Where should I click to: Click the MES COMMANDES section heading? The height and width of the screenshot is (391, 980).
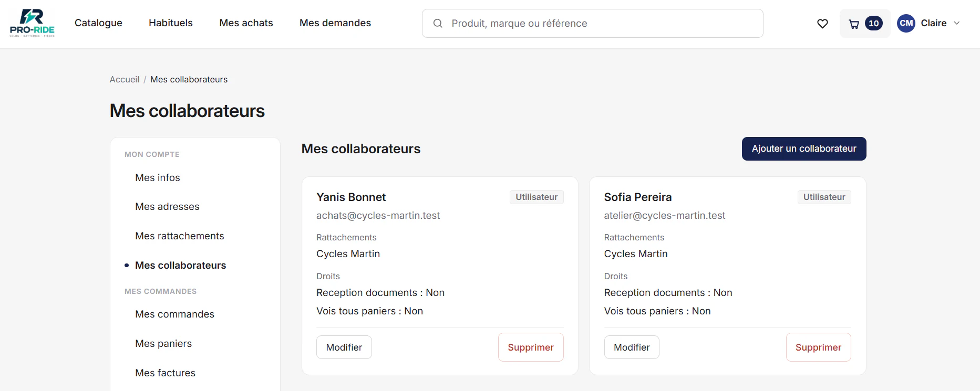click(x=160, y=291)
